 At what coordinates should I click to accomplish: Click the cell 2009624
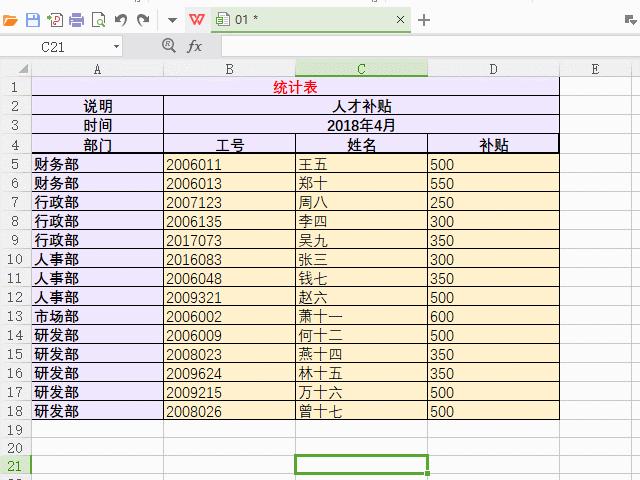pos(229,373)
